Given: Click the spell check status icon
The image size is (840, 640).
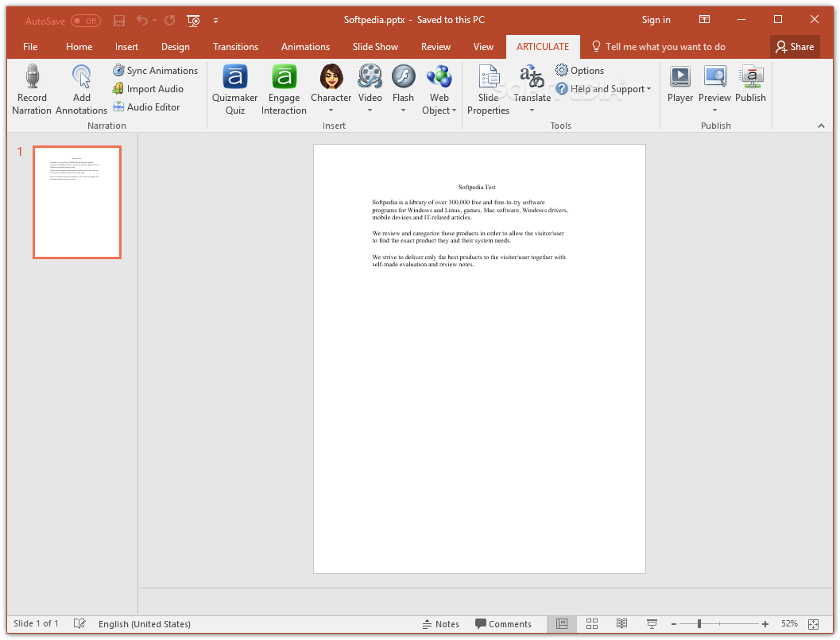Looking at the screenshot, I should [x=79, y=623].
